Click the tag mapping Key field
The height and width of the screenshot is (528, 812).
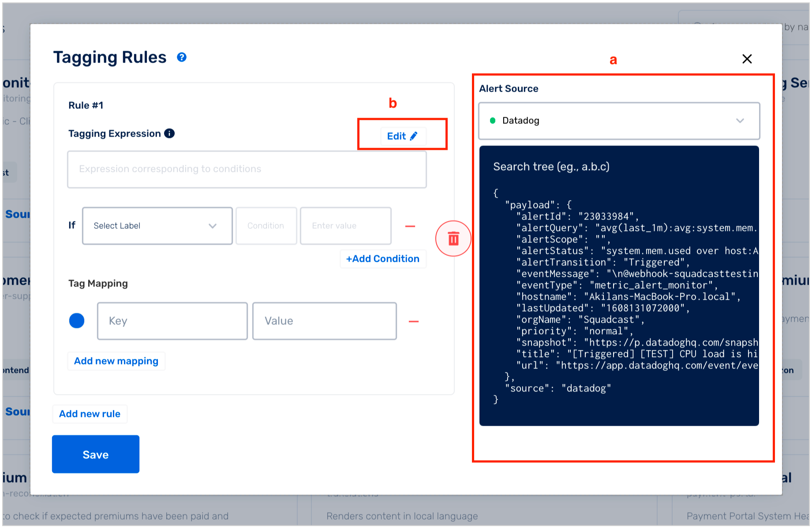172,321
